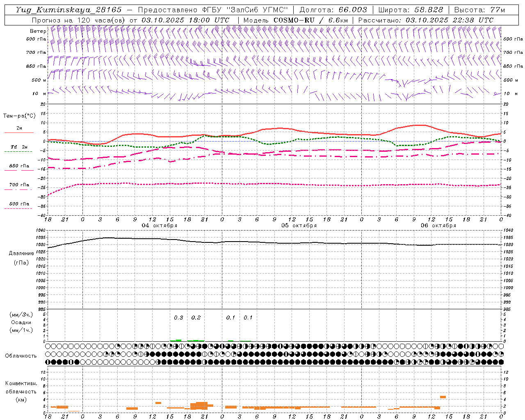Click the 04 октября date label

[x=160, y=226]
